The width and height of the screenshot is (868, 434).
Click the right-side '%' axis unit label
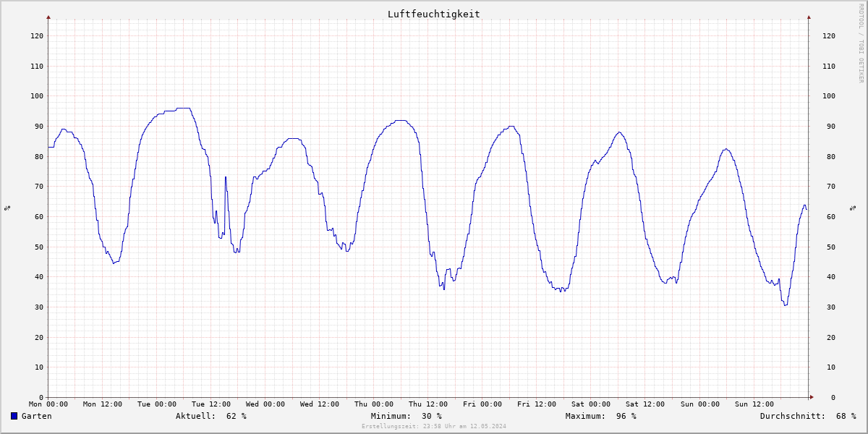tap(852, 208)
